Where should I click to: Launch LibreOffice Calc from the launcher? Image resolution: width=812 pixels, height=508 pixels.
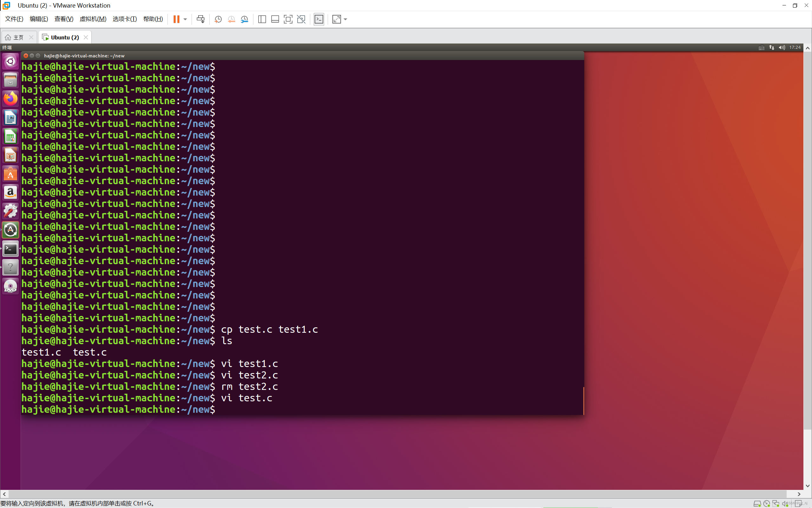[x=10, y=137]
